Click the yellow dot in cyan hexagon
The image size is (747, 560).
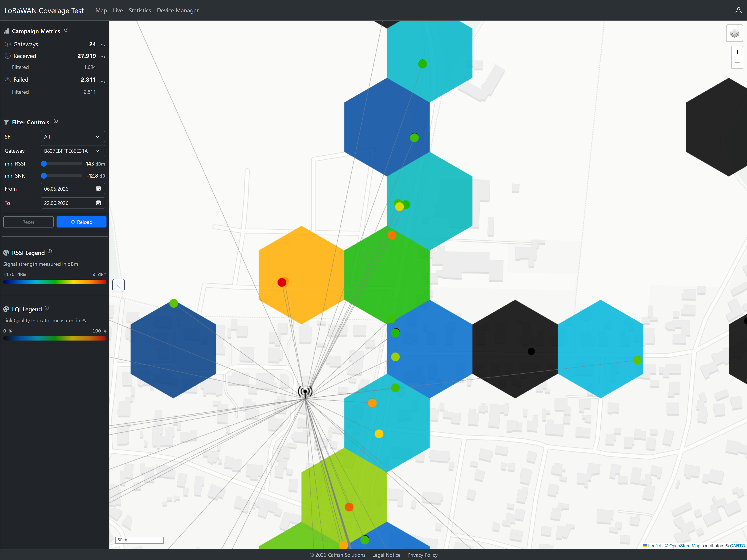(379, 434)
